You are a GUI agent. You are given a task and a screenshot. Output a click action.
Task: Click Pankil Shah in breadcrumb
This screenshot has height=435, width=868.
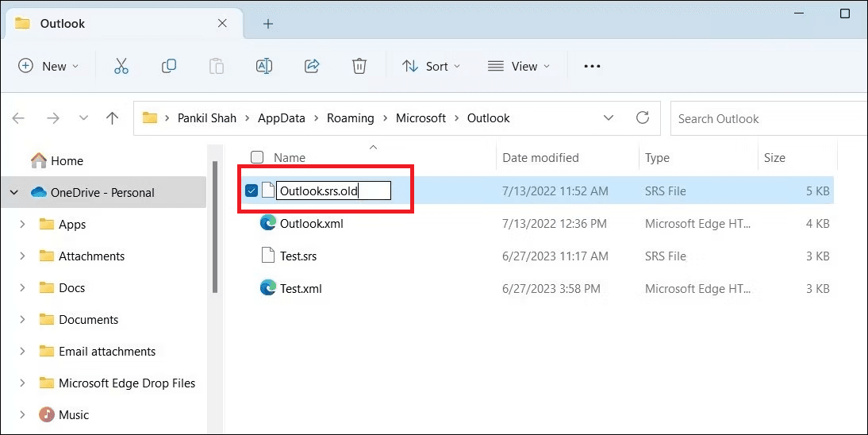tap(207, 118)
